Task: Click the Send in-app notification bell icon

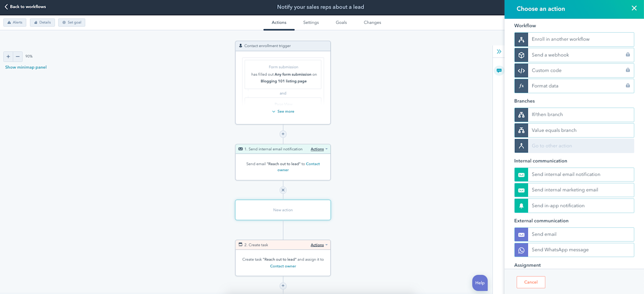Action: tap(521, 206)
